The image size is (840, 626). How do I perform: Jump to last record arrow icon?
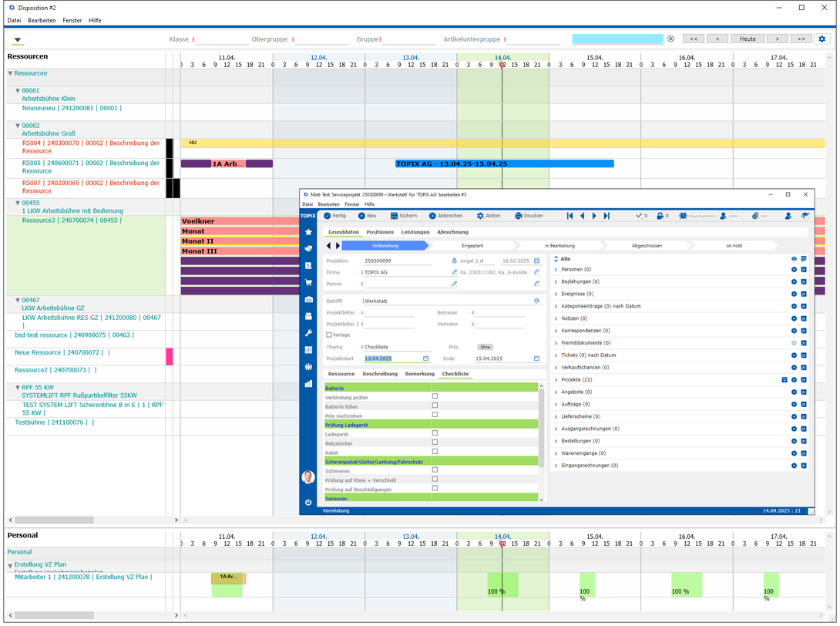[606, 215]
